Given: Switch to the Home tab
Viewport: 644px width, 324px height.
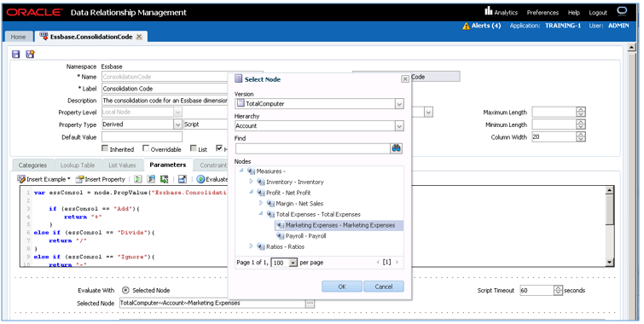Looking at the screenshot, I should (x=18, y=37).
